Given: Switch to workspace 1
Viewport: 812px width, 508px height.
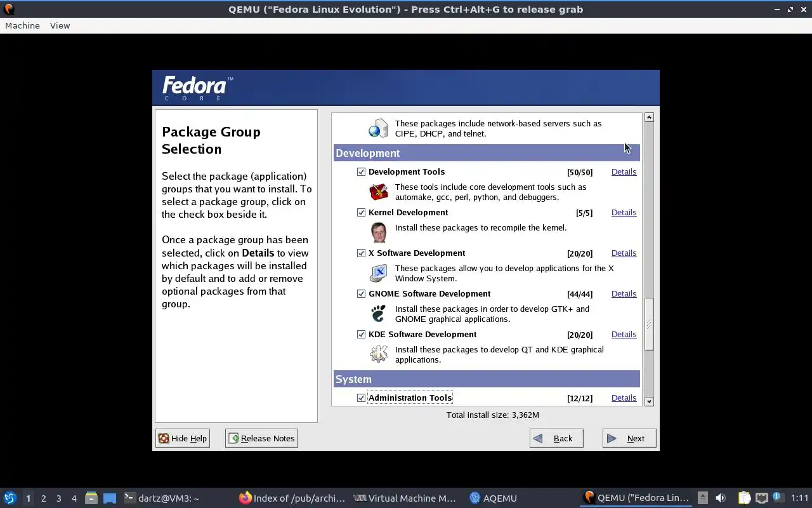Looking at the screenshot, I should 28,498.
